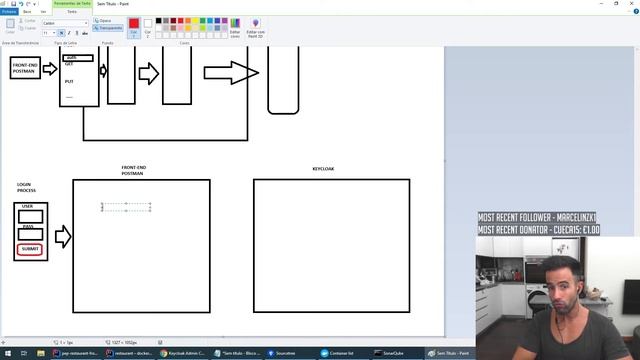Open the Windows Start menu
The height and width of the screenshot is (360, 640).
click(7, 353)
